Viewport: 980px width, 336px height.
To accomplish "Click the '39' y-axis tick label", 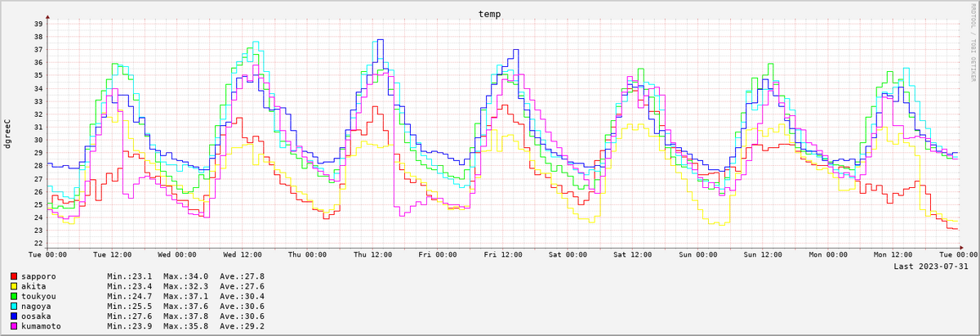I will (x=38, y=24).
